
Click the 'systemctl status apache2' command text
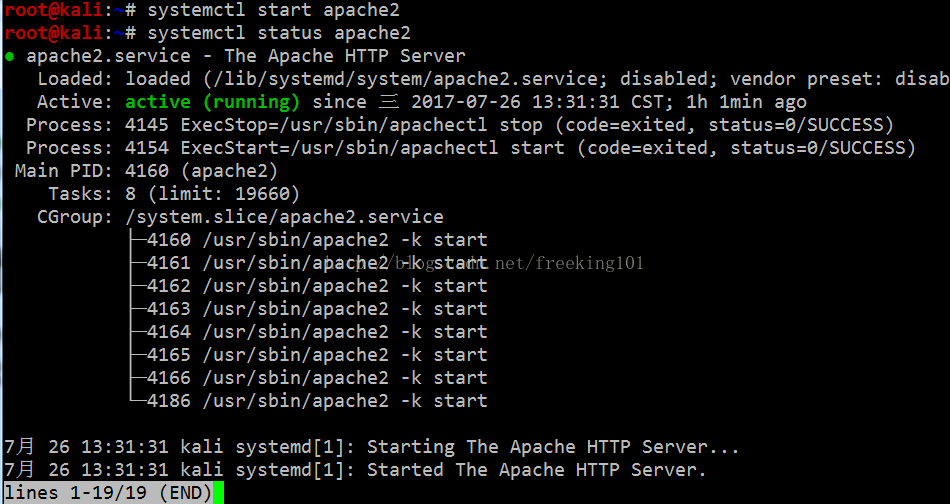279,33
